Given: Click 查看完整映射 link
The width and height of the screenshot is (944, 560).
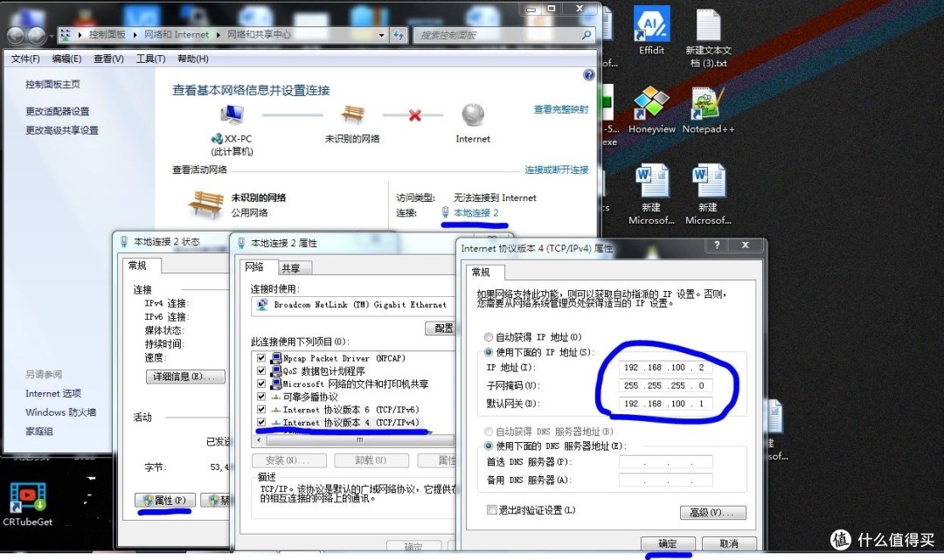Looking at the screenshot, I should (x=560, y=109).
